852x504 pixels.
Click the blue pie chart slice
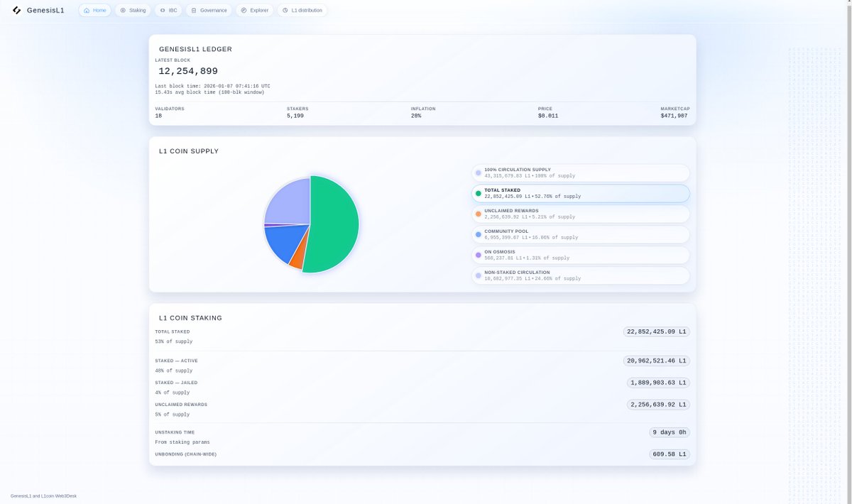[x=284, y=245]
